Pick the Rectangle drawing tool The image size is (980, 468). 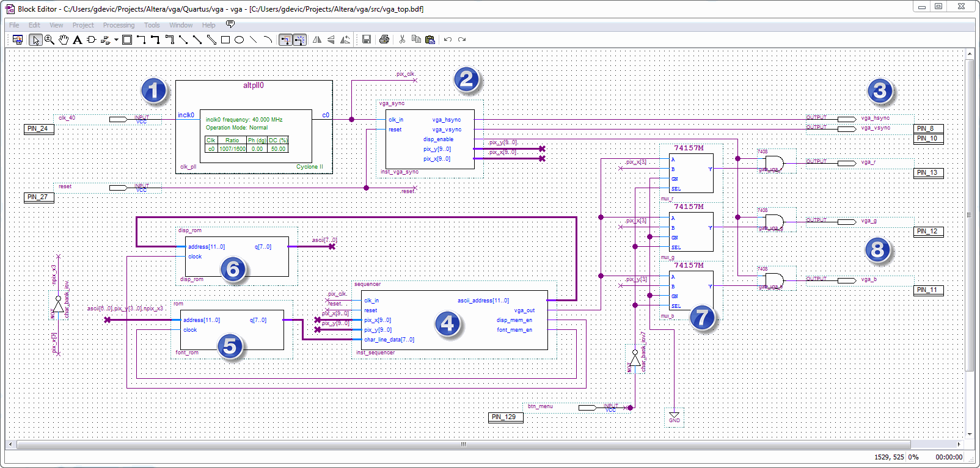click(225, 40)
